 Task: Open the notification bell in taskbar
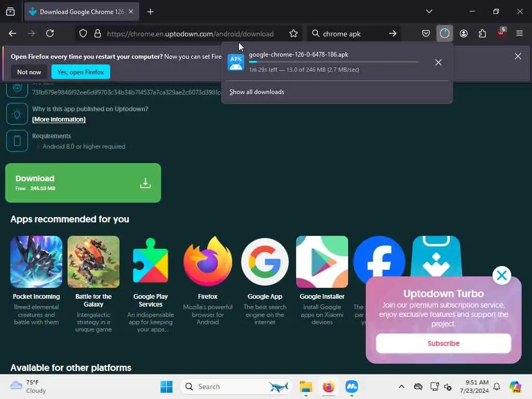(x=497, y=387)
